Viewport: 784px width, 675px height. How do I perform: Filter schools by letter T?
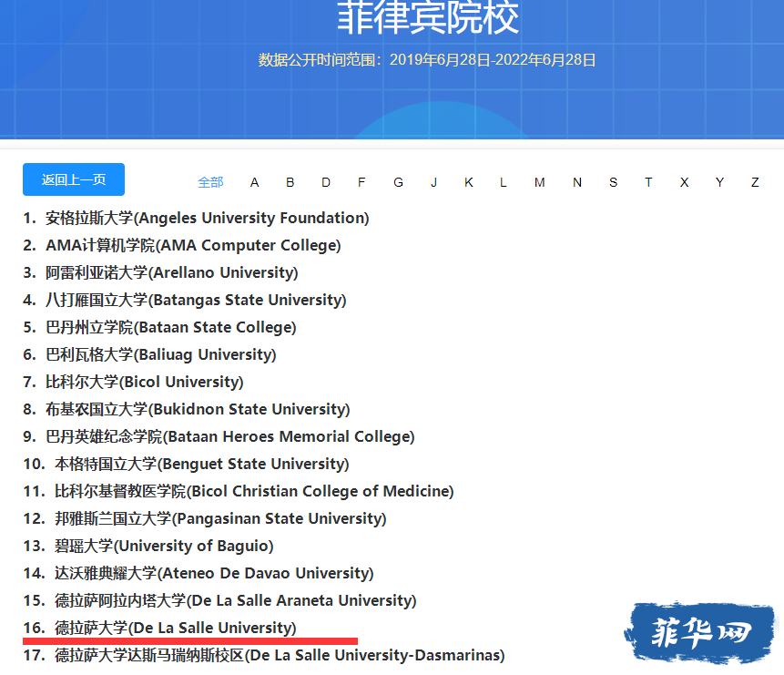coord(648,182)
